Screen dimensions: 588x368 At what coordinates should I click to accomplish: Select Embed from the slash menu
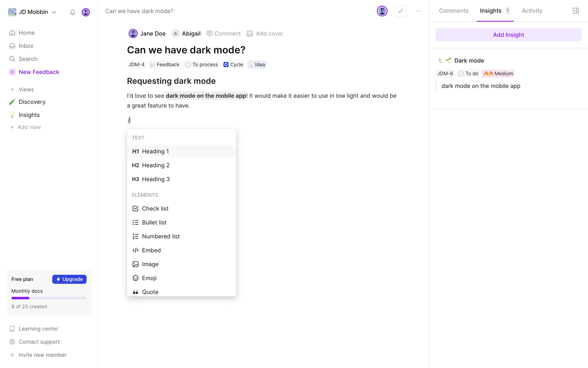(x=151, y=250)
